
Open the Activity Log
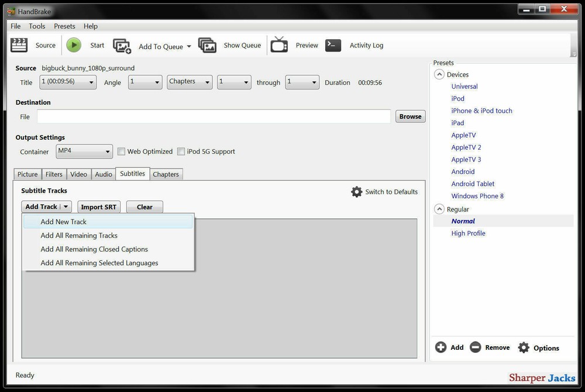pyautogui.click(x=333, y=45)
